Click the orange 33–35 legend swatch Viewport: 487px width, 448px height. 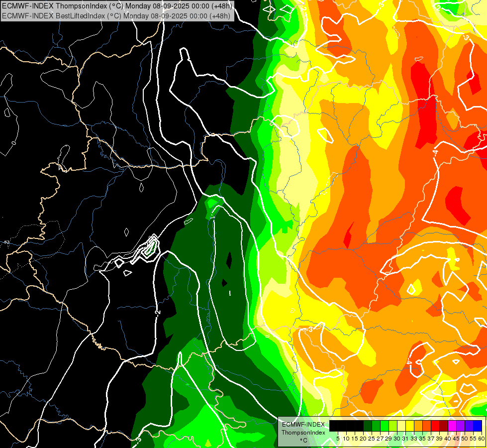[x=418, y=426]
